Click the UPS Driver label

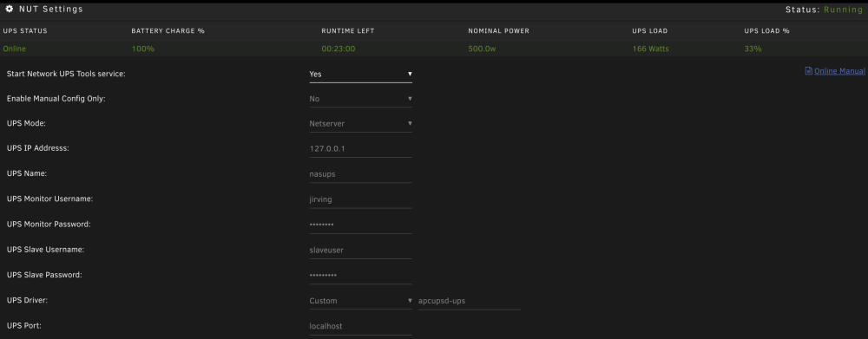coord(28,300)
